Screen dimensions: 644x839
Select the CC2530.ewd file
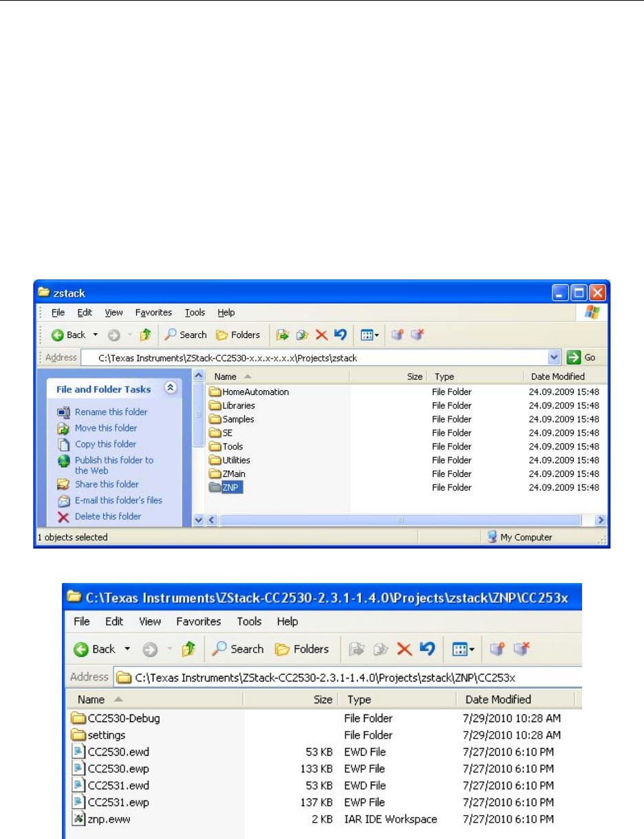[111, 752]
